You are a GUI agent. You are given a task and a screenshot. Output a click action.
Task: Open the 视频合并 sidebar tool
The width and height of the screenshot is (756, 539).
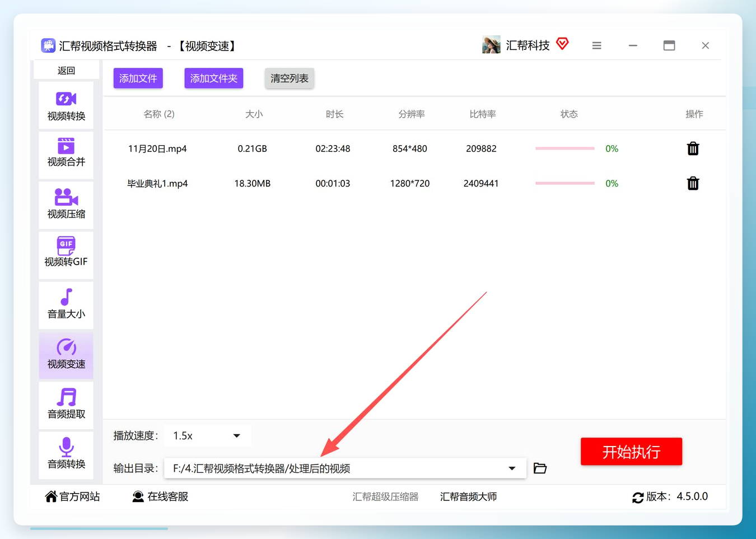click(x=66, y=155)
